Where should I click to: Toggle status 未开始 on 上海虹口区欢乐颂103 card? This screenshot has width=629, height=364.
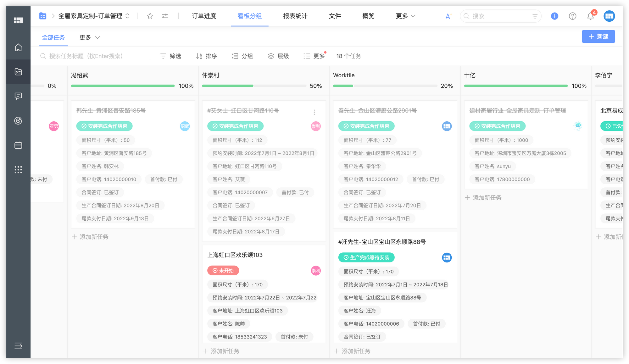point(223,271)
